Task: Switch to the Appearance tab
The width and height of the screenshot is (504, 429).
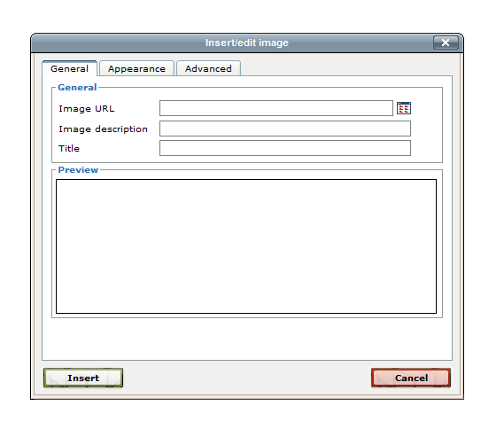Action: (x=136, y=68)
